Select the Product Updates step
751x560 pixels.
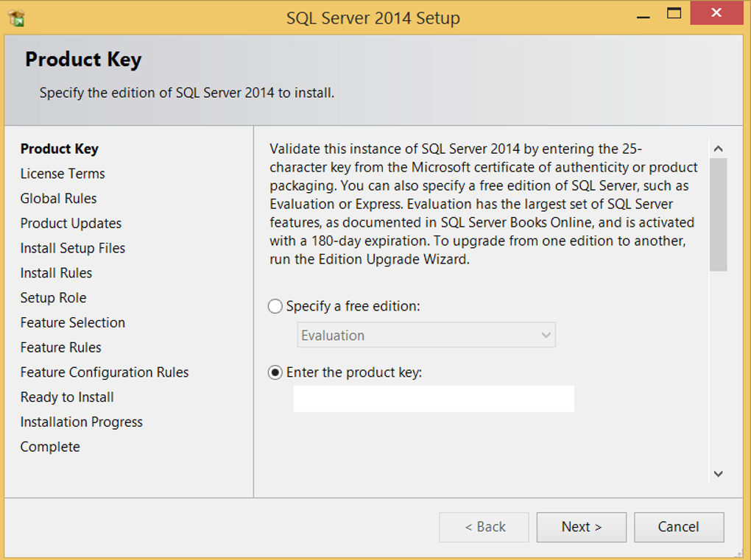pyautogui.click(x=71, y=224)
